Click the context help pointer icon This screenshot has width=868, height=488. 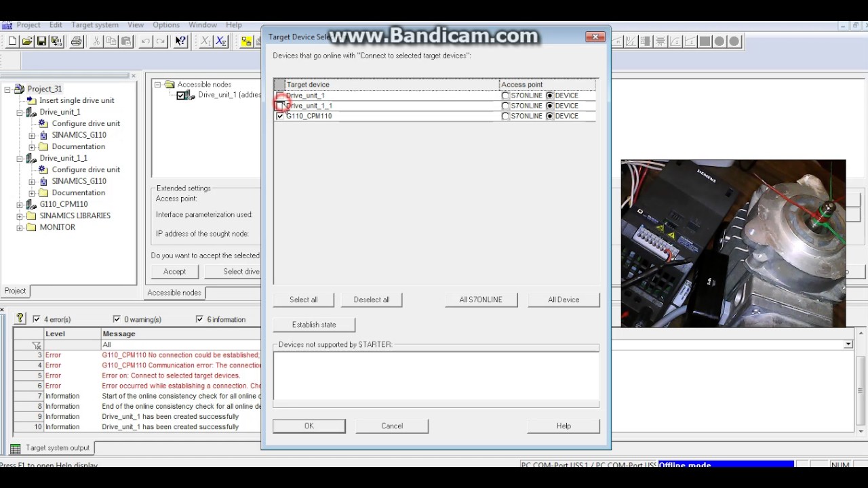(x=180, y=41)
